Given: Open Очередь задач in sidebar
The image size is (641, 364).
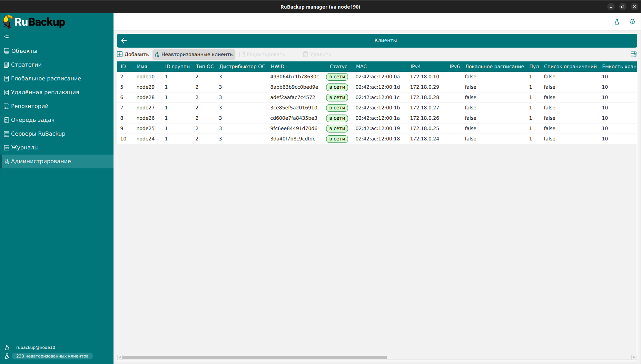Looking at the screenshot, I should pyautogui.click(x=33, y=120).
